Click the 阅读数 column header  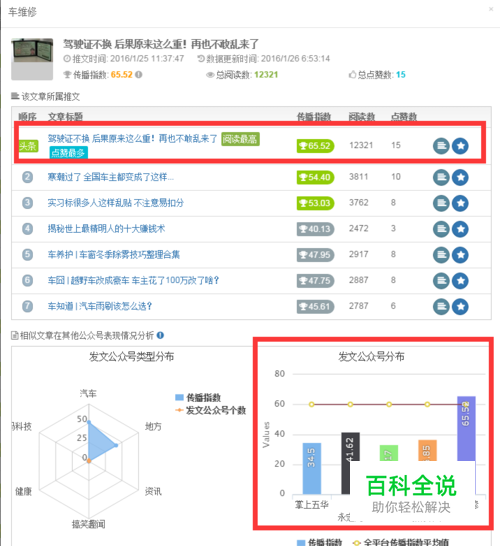coord(362,117)
